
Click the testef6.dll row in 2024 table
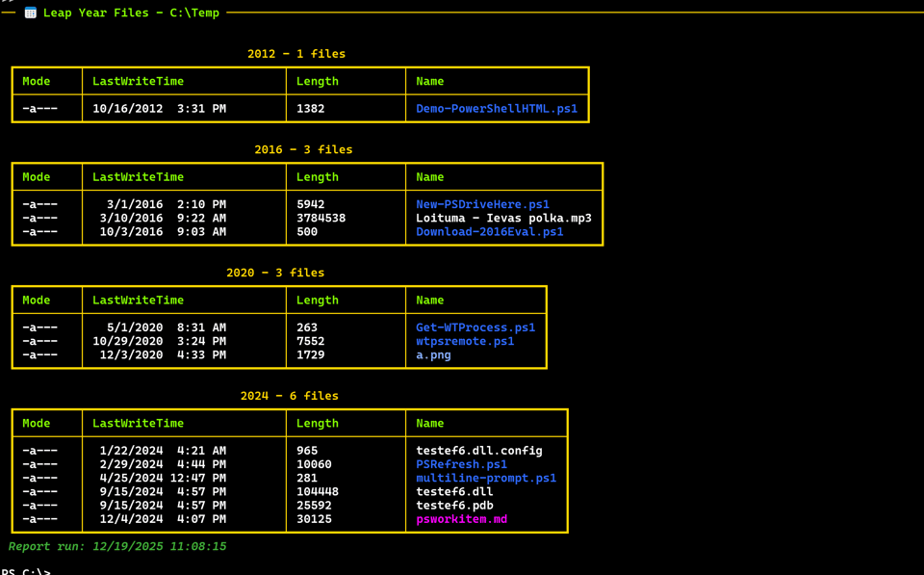(x=453, y=491)
